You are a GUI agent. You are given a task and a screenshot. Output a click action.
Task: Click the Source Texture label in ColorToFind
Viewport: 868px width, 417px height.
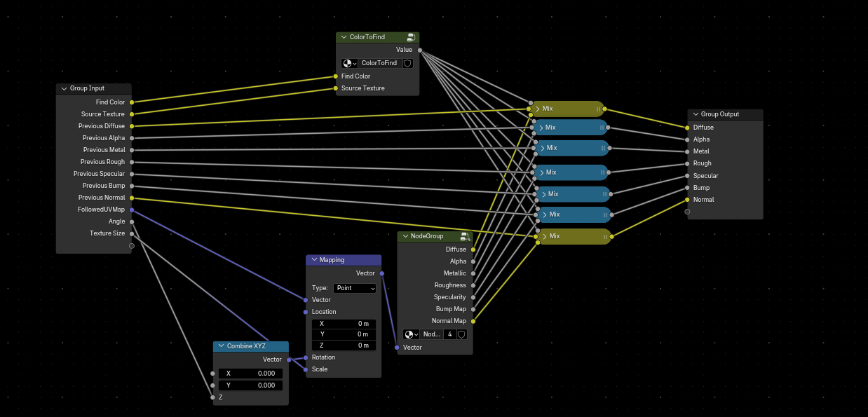pyautogui.click(x=363, y=88)
